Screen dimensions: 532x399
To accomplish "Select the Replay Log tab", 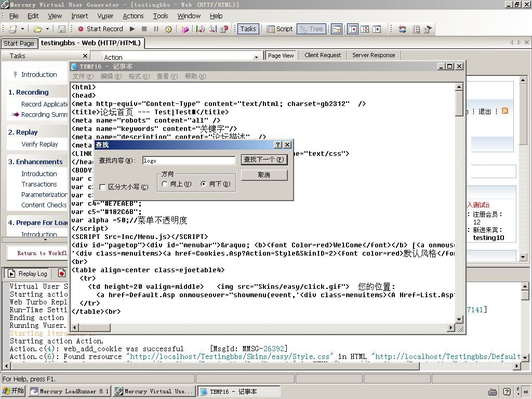I will click(27, 273).
